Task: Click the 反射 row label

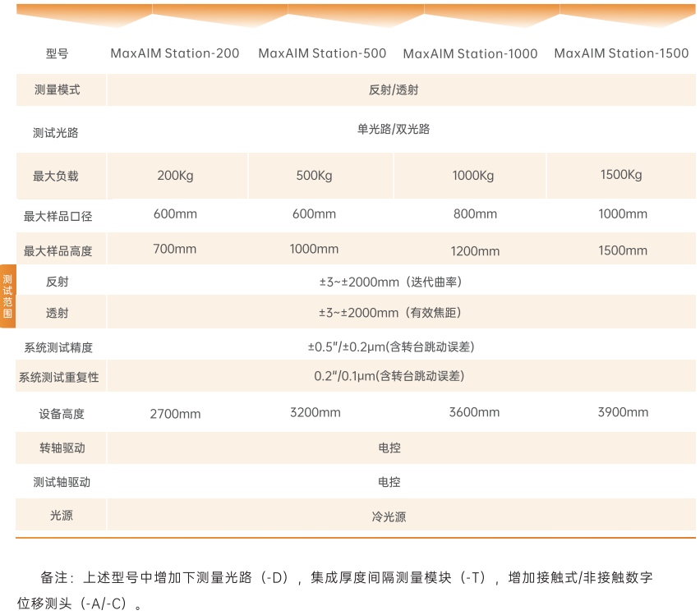Action: pyautogui.click(x=58, y=282)
